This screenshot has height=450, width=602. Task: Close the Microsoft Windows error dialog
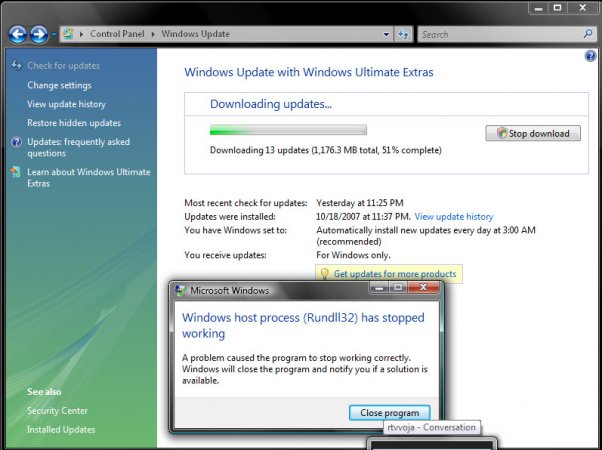pyautogui.click(x=423, y=287)
